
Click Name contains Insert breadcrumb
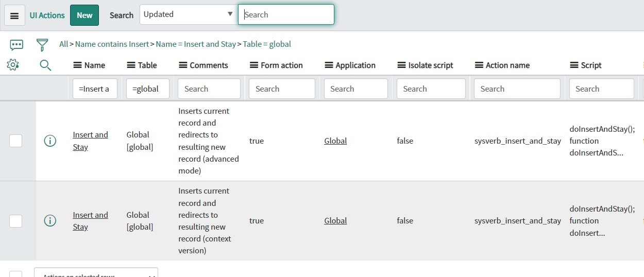point(112,44)
